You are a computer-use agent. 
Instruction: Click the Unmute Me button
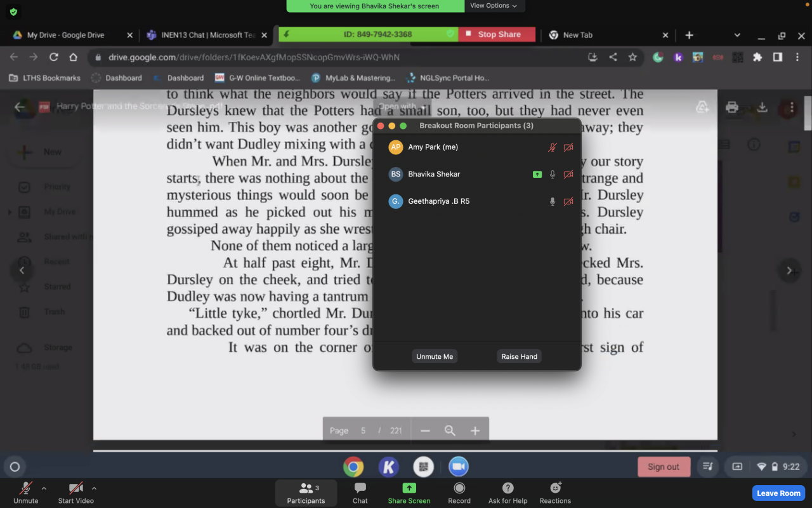[435, 356]
